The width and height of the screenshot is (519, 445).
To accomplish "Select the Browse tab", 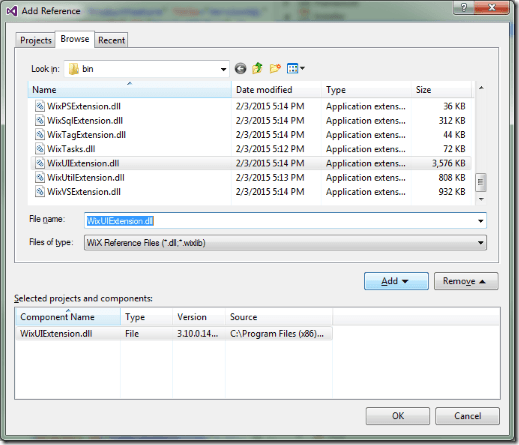I will point(75,39).
